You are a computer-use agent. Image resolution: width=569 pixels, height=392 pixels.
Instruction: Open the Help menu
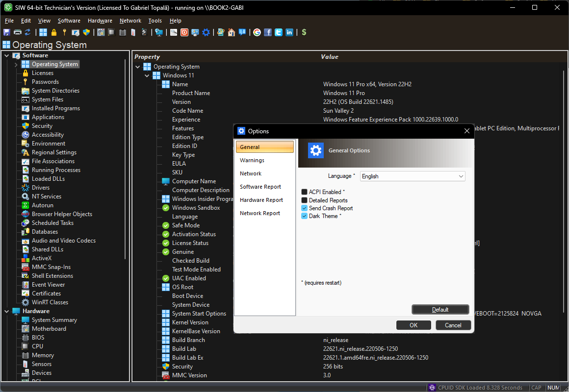[175, 21]
